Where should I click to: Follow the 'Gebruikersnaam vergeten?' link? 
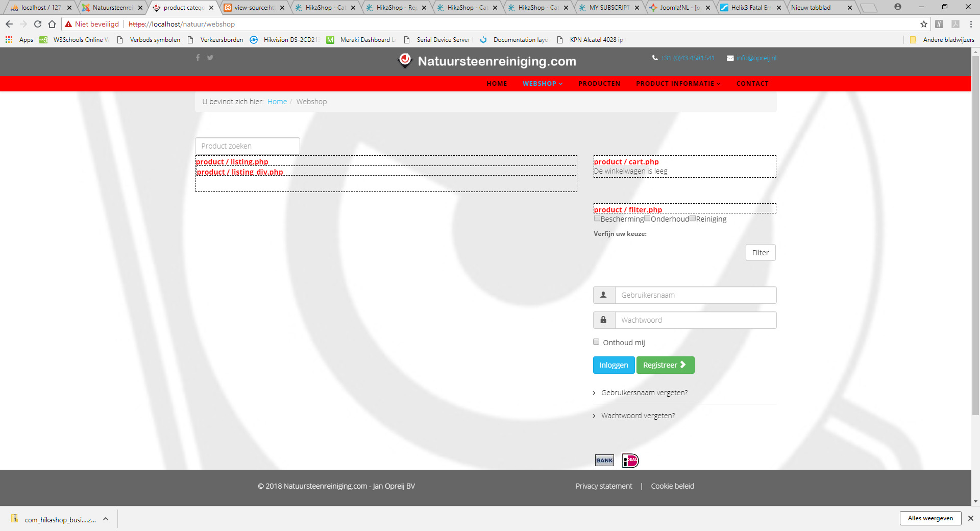pos(644,393)
